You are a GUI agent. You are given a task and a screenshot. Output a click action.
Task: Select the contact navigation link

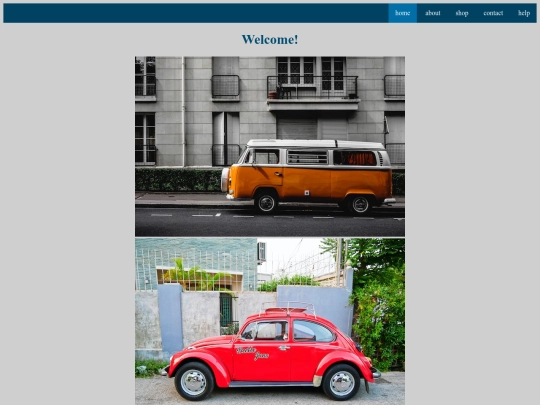click(493, 13)
